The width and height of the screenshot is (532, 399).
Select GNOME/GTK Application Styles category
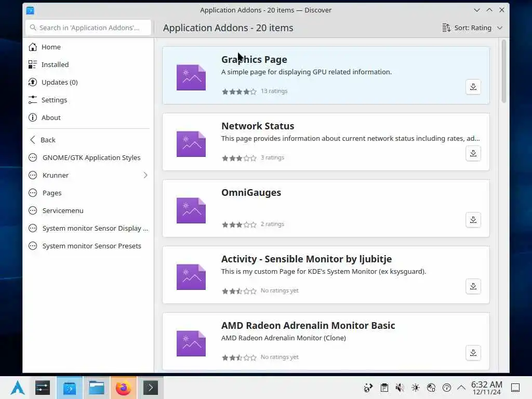[88, 157]
